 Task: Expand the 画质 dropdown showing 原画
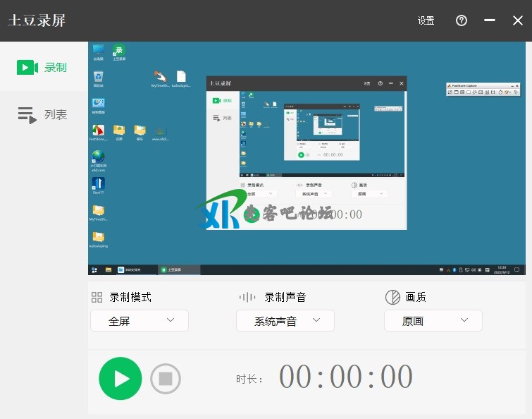[433, 321]
